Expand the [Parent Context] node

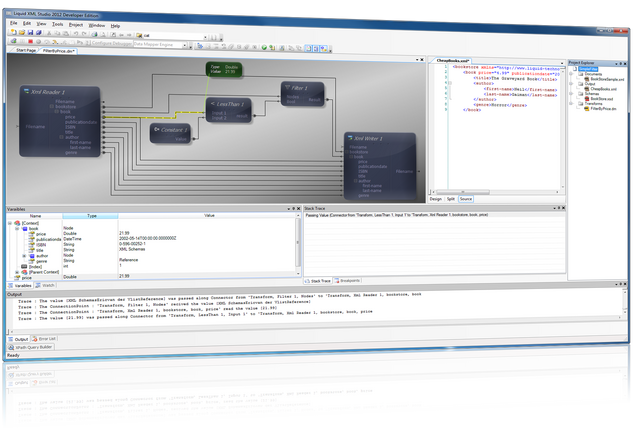17,272
